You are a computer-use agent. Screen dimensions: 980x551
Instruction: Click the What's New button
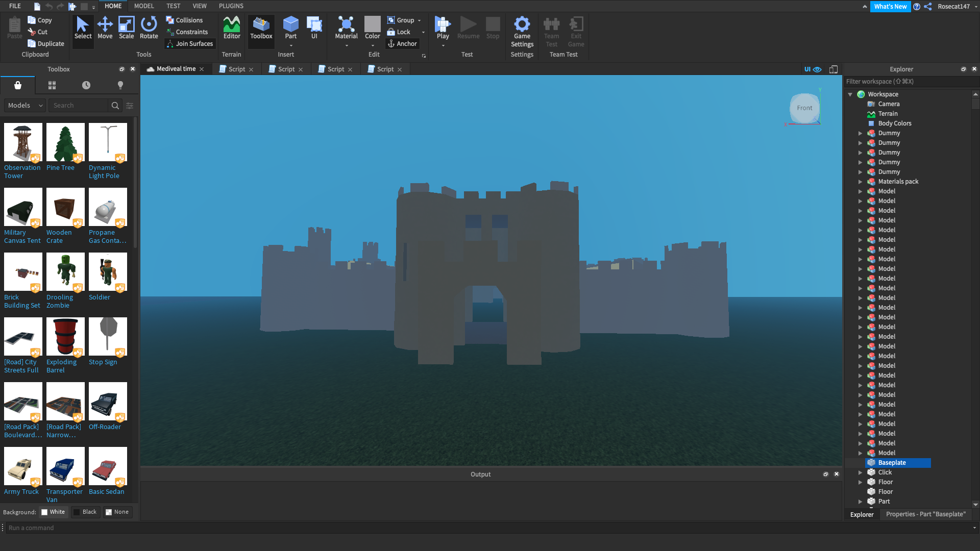pos(890,7)
